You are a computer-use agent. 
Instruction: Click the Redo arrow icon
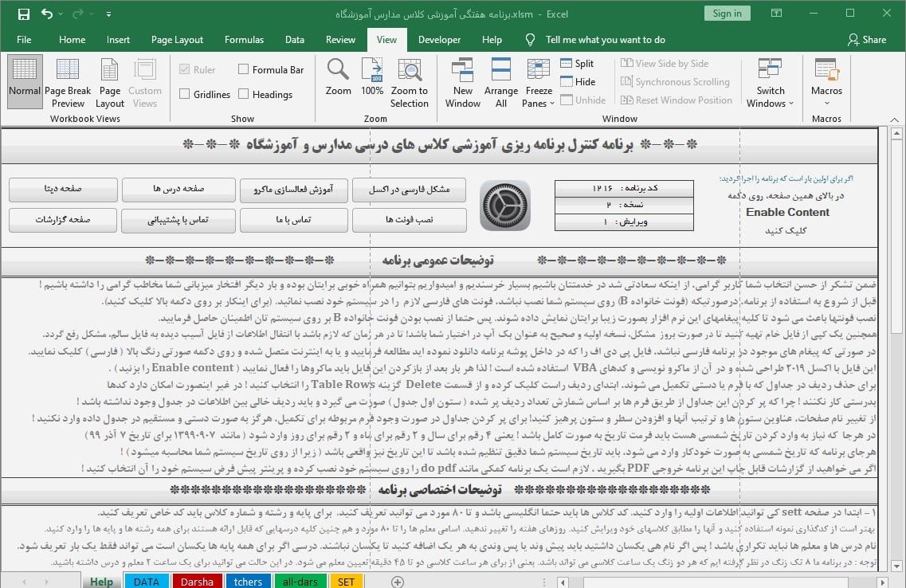tap(78, 14)
